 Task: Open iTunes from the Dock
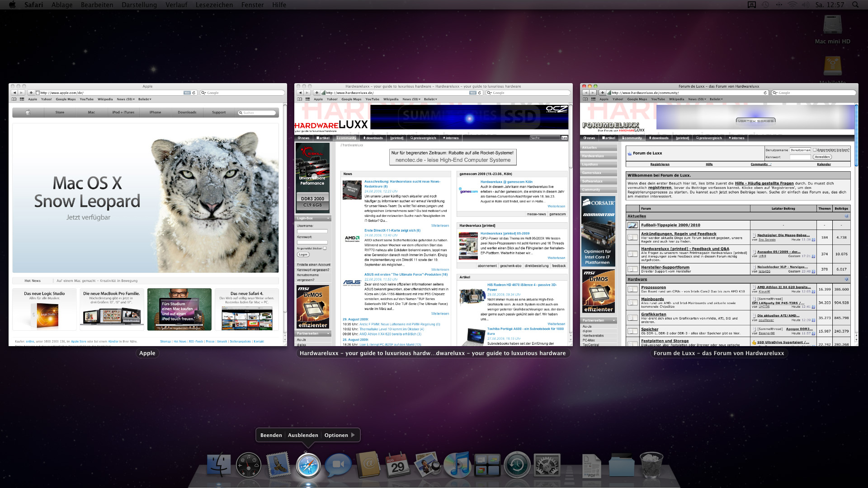(457, 465)
